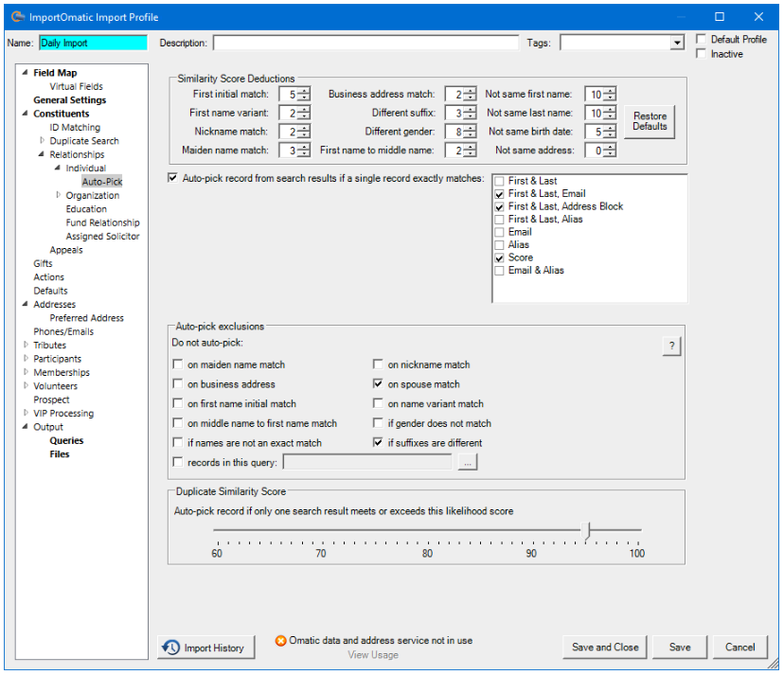The image size is (784, 675).
Task: Expand the Memberships tree node
Action: (26, 372)
